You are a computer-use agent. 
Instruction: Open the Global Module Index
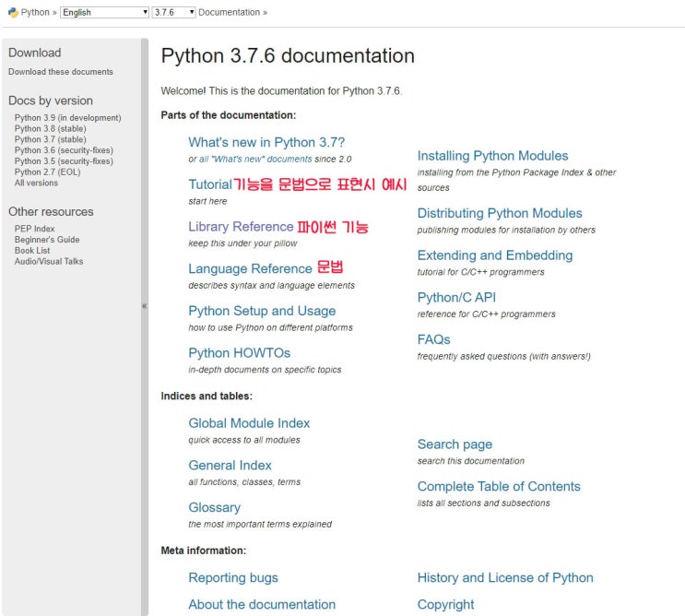click(x=249, y=423)
